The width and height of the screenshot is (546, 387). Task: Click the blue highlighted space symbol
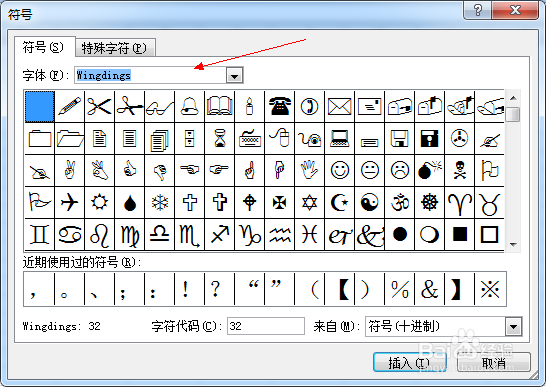pyautogui.click(x=40, y=106)
